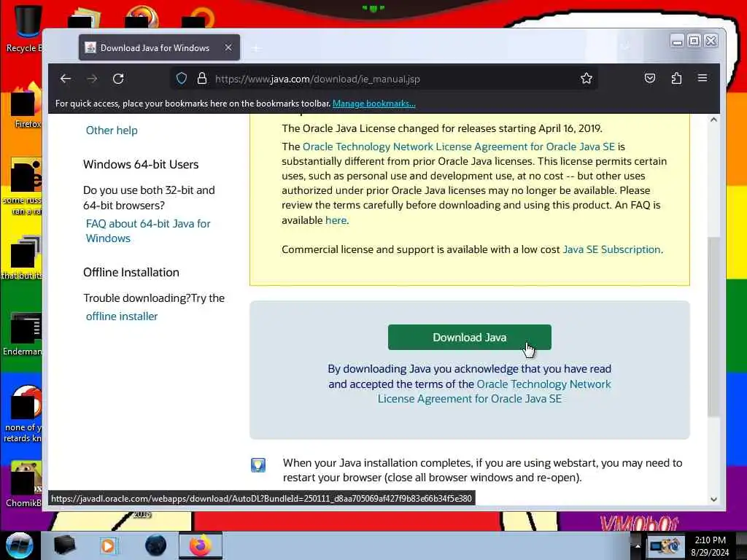
Task: Select the ChomikBox desktop icon
Action: 24,484
